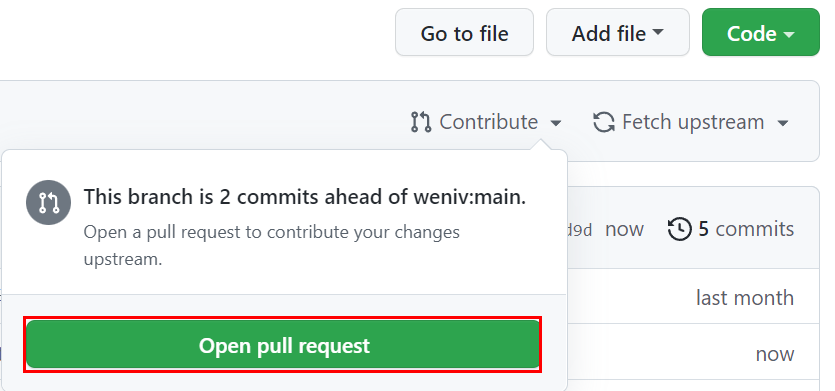Open the commit hash ending in d9d
Screen dimensions: 835x391
(580, 230)
